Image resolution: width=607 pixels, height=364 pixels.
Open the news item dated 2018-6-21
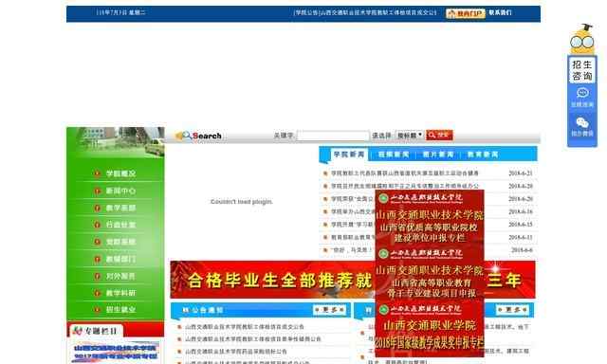click(405, 173)
